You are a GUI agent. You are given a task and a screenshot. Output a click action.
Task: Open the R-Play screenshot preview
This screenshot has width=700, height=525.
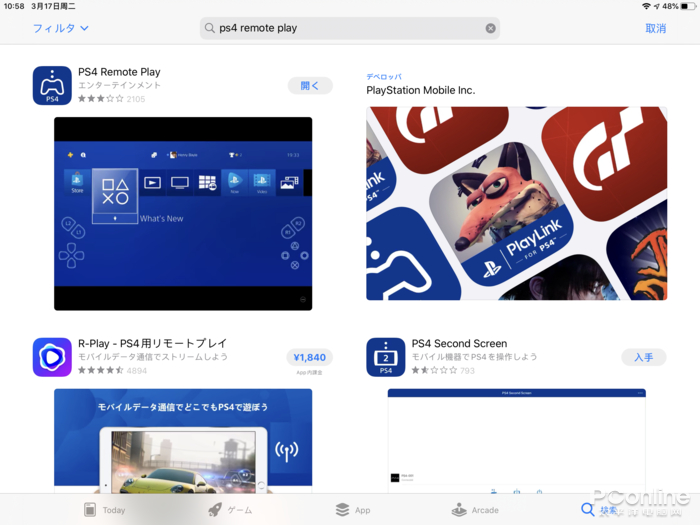pyautogui.click(x=183, y=441)
